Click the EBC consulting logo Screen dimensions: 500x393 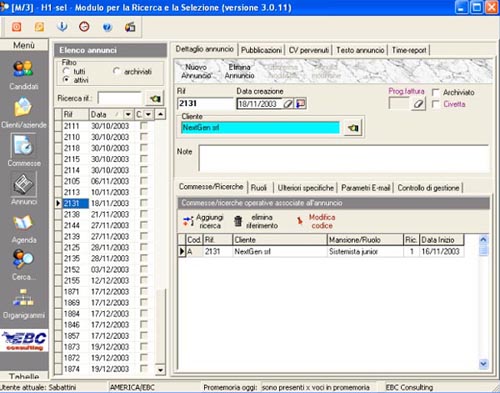(24, 341)
